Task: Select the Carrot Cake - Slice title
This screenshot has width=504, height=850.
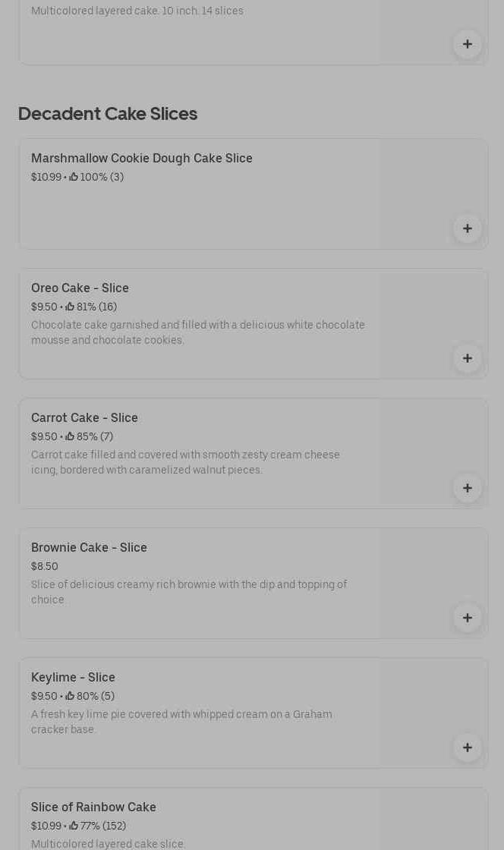Action: point(84,418)
